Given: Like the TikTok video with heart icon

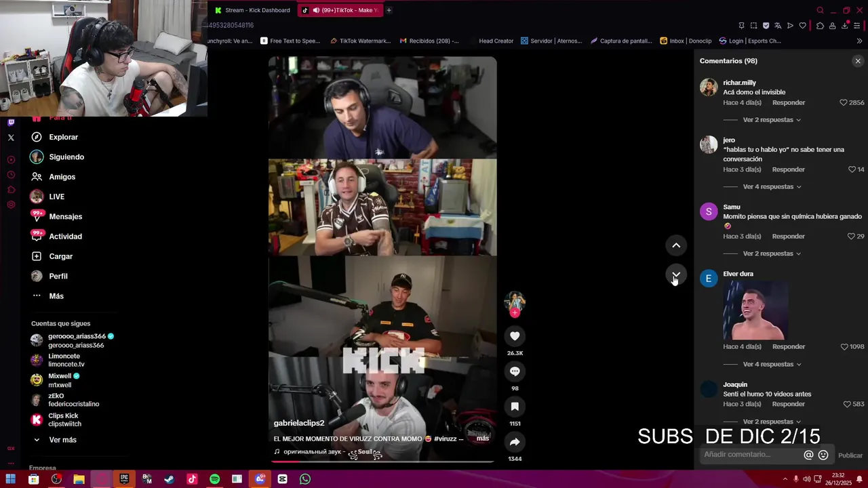Looking at the screenshot, I should [x=515, y=336].
